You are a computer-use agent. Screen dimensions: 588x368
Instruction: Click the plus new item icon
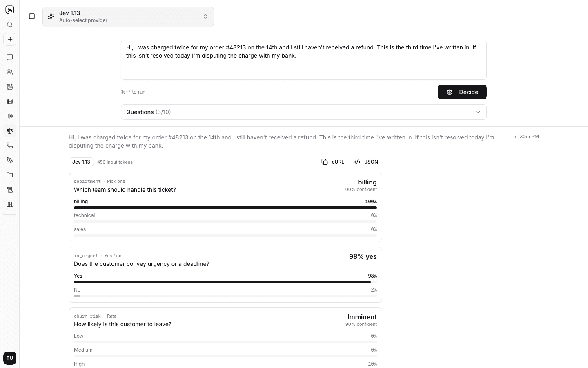pyautogui.click(x=10, y=39)
